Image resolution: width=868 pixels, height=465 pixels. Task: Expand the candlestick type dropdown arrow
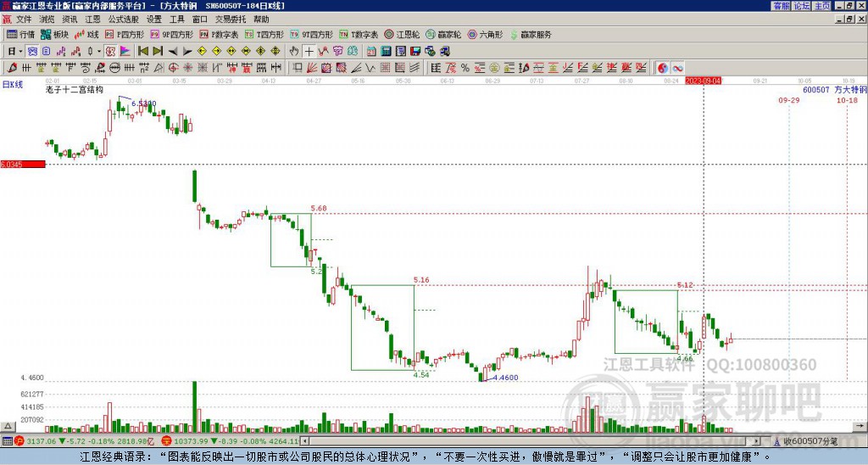[x=99, y=52]
